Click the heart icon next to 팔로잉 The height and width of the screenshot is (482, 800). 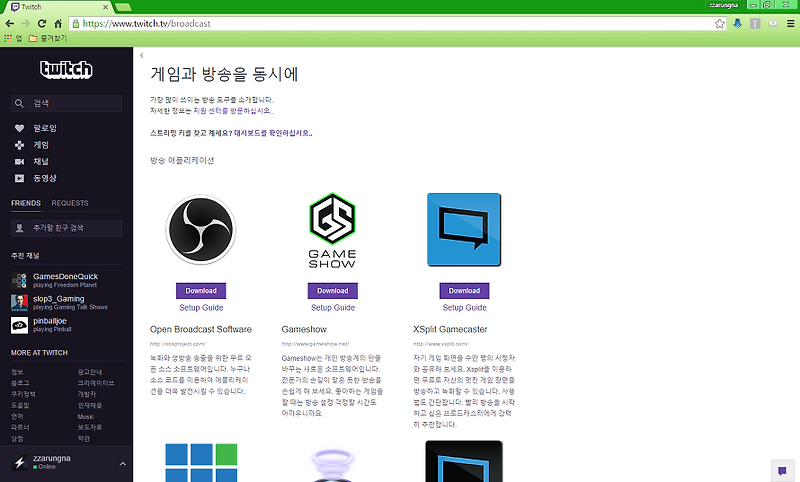coord(19,129)
